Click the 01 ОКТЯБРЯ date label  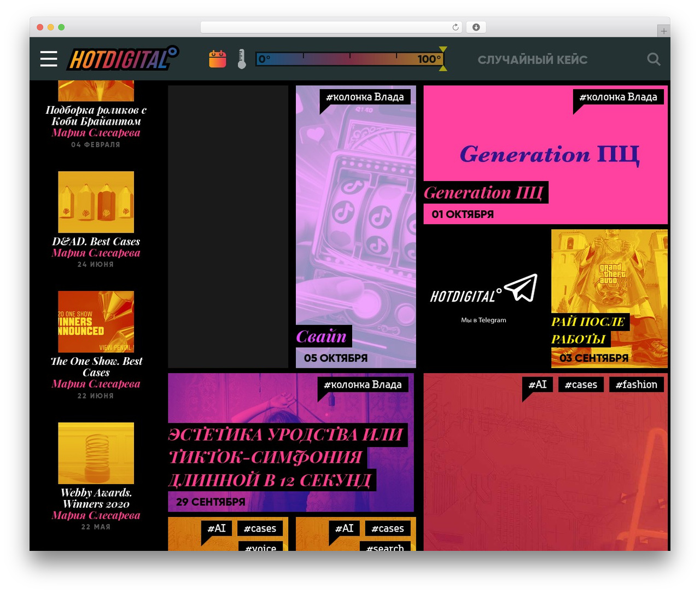(463, 214)
